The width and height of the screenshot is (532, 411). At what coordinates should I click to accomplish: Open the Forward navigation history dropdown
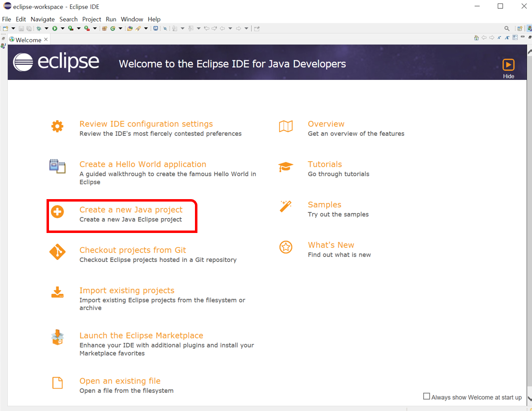tap(246, 28)
